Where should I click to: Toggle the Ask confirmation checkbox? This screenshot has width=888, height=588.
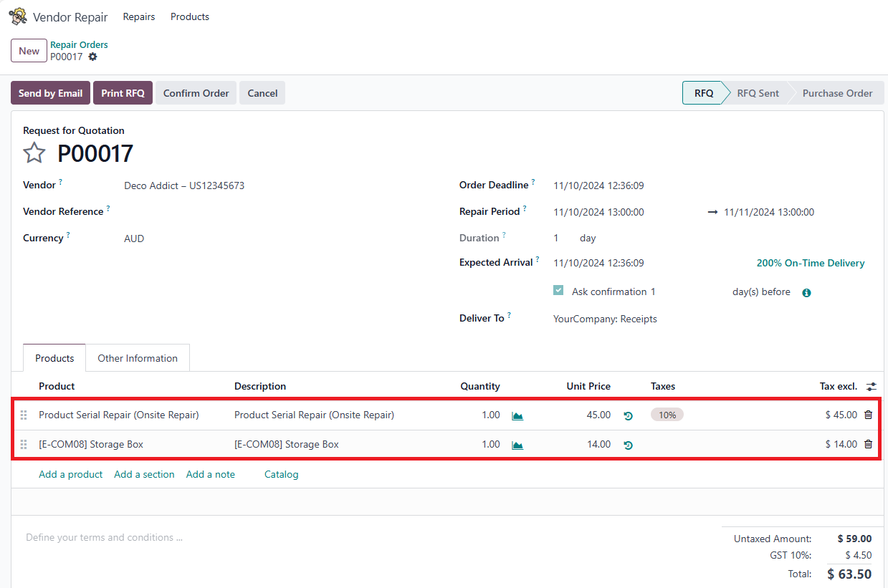click(x=558, y=291)
